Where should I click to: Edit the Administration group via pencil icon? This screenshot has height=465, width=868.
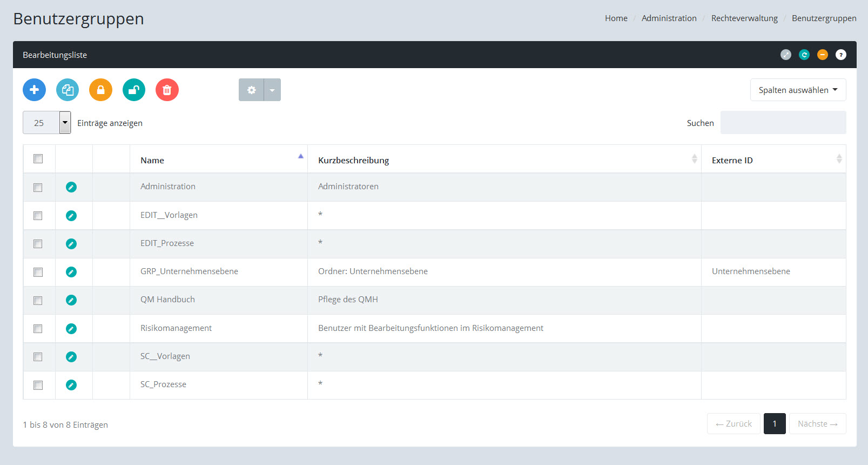71,187
